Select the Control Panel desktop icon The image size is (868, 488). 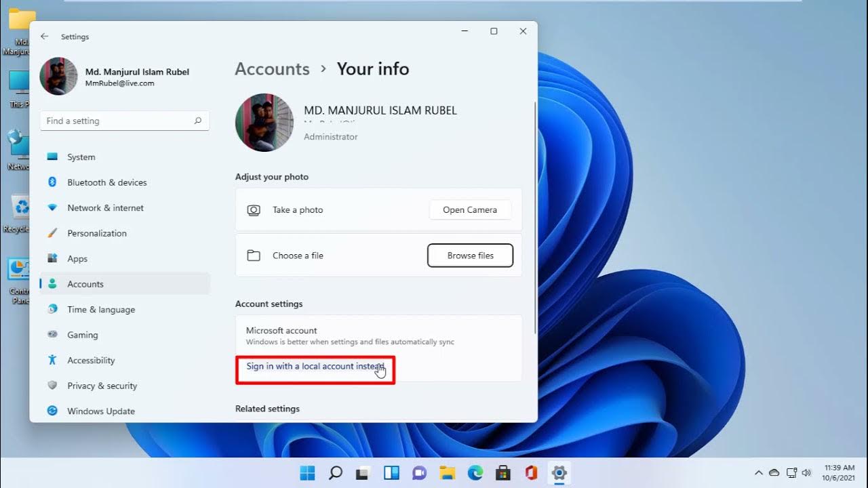[x=18, y=280]
